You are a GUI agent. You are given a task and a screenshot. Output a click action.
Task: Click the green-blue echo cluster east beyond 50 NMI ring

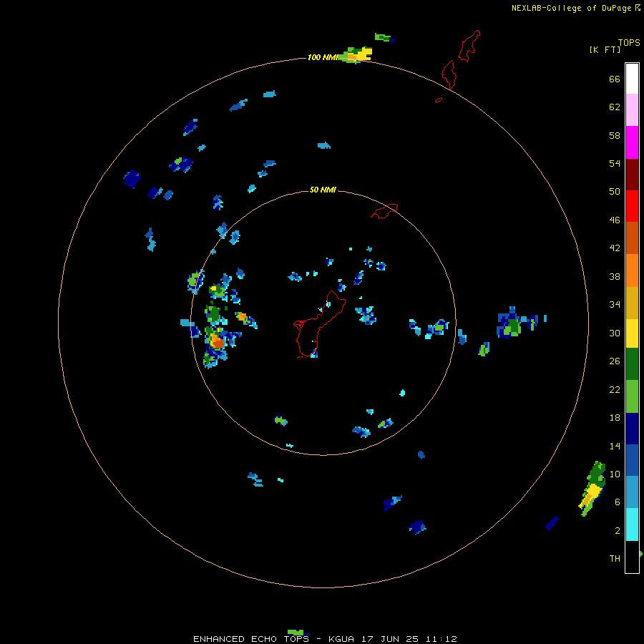(517, 323)
